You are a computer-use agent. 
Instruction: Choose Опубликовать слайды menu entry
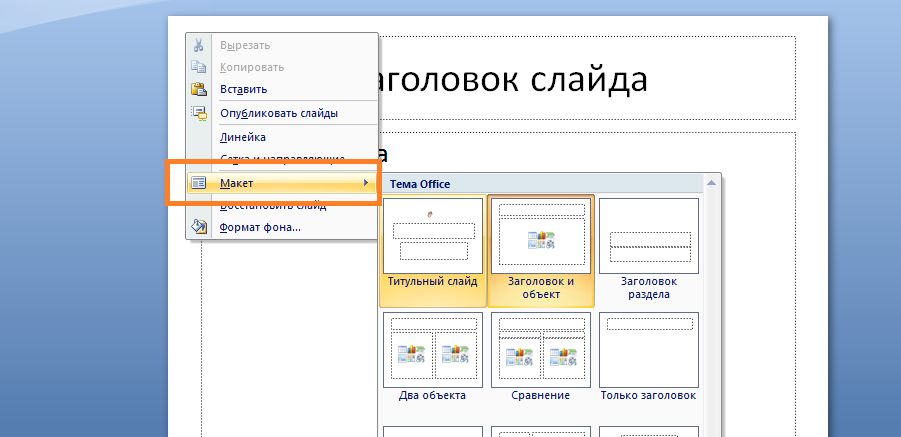pyautogui.click(x=278, y=113)
